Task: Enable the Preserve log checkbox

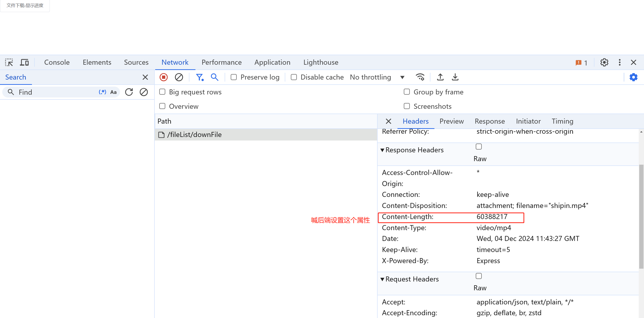Action: [x=234, y=77]
